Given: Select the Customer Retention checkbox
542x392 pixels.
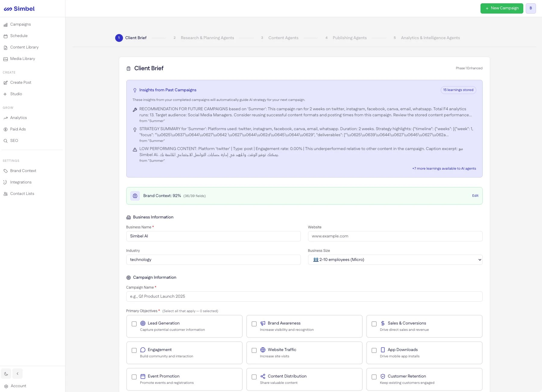Looking at the screenshot, I should pyautogui.click(x=374, y=377).
